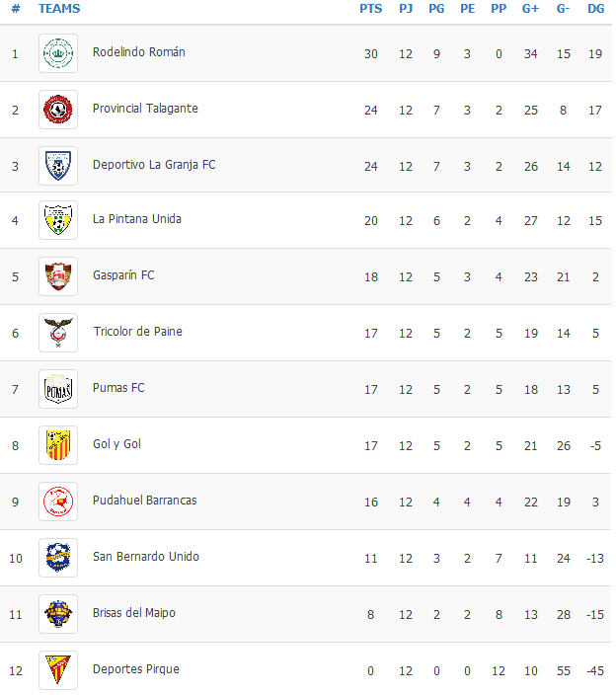Screen dimensions: 616x695
Task: Click the Rodelindo Román team crest
Action: [x=58, y=53]
